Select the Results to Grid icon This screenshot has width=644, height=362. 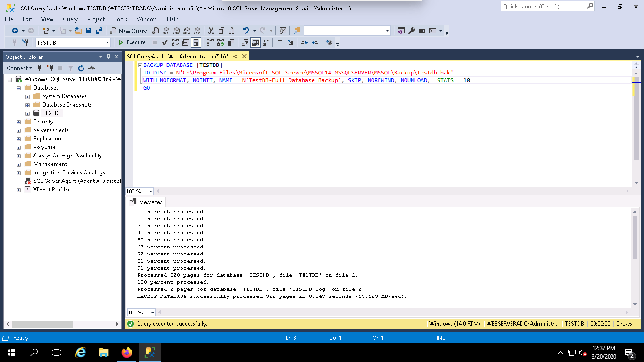point(256,42)
